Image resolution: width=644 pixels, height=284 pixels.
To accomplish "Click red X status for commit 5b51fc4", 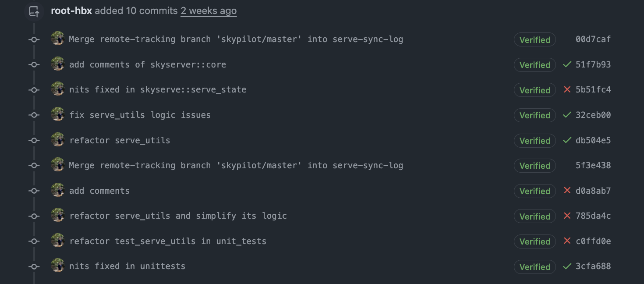I will point(567,90).
